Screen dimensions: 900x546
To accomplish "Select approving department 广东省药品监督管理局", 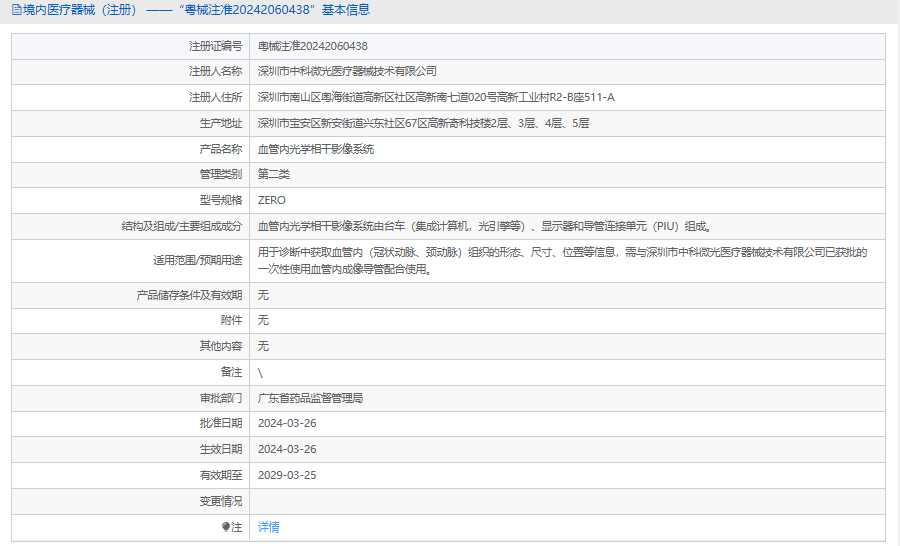I will [311, 398].
